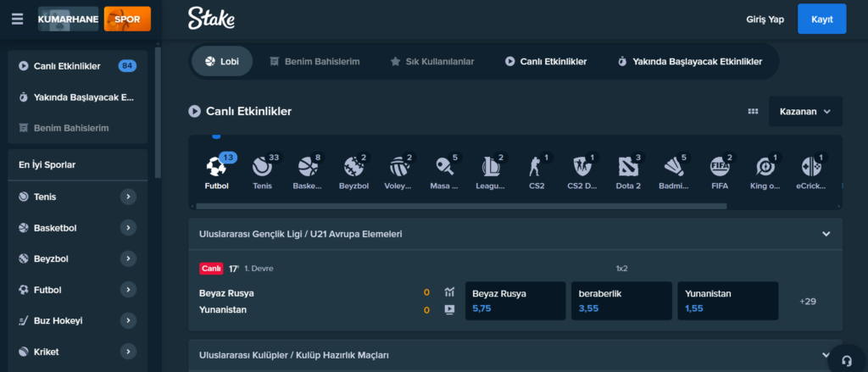Screen dimensions: 868x372
Task: Select Masa Tenisi icon in carousel
Action: pos(445,172)
